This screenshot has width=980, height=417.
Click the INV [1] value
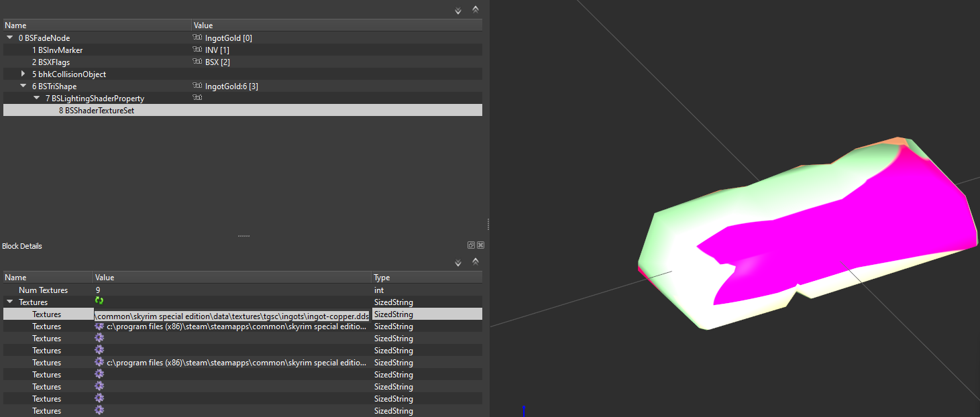coord(217,50)
